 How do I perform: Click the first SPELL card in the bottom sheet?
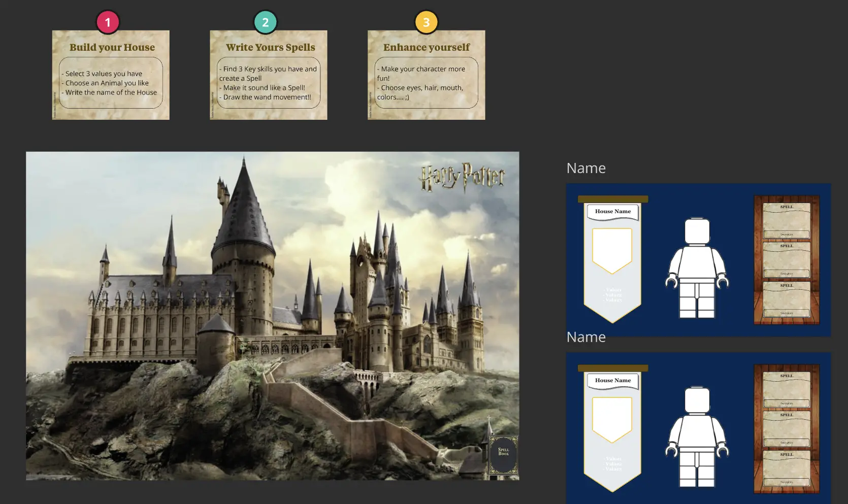point(787,390)
